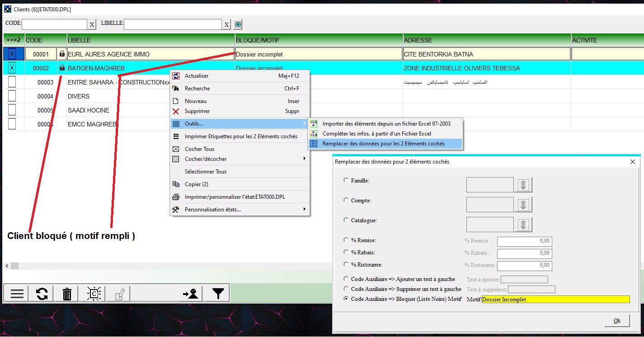
Task: Click CITE BENTORKIA BATNA address cell
Action: [x=487, y=54]
